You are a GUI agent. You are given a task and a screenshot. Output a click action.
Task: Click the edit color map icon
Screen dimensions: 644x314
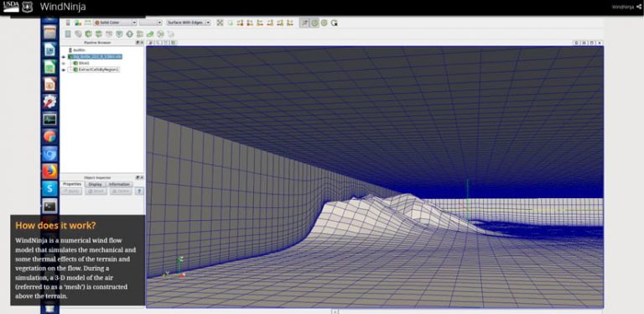(77, 23)
